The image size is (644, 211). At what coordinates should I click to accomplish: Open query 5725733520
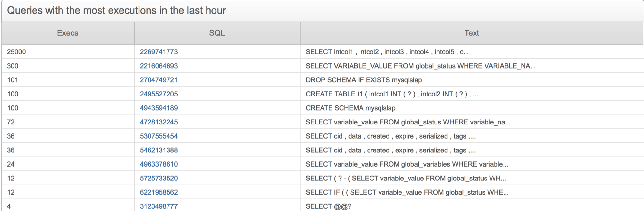(x=159, y=178)
